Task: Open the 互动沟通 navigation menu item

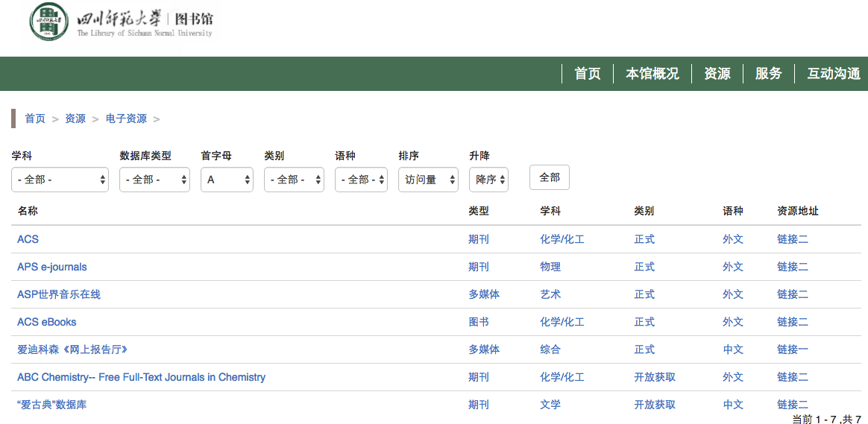Action: [834, 74]
